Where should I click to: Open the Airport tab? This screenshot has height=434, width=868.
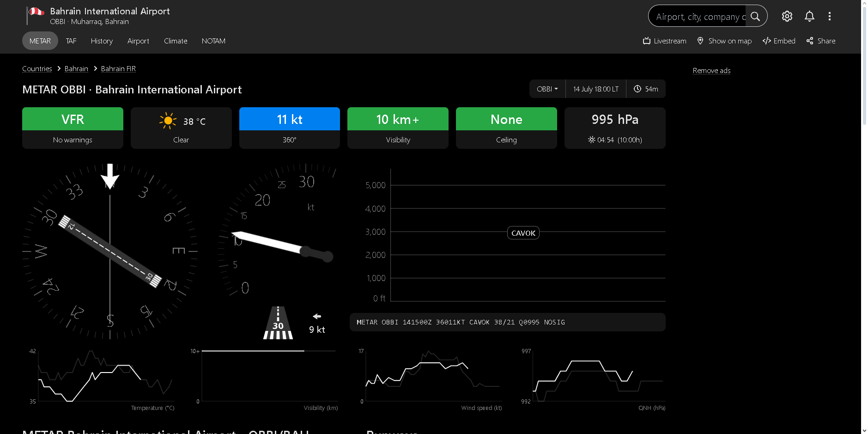tap(138, 41)
